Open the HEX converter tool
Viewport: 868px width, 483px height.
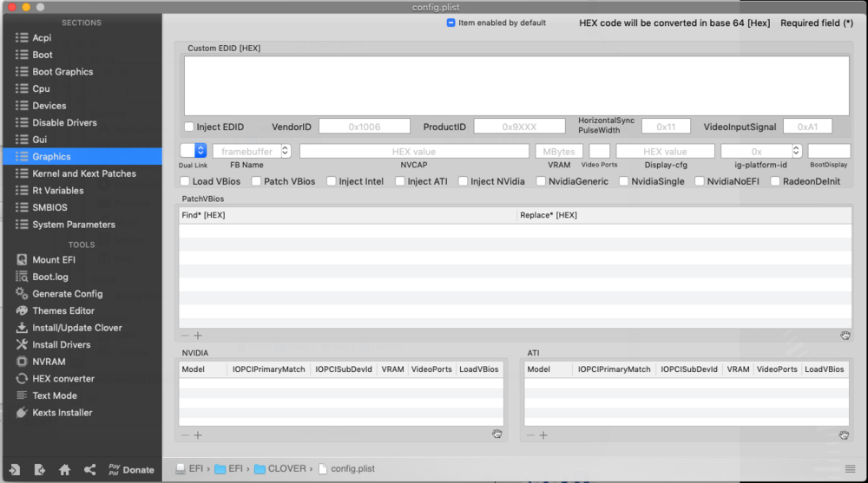tap(62, 379)
